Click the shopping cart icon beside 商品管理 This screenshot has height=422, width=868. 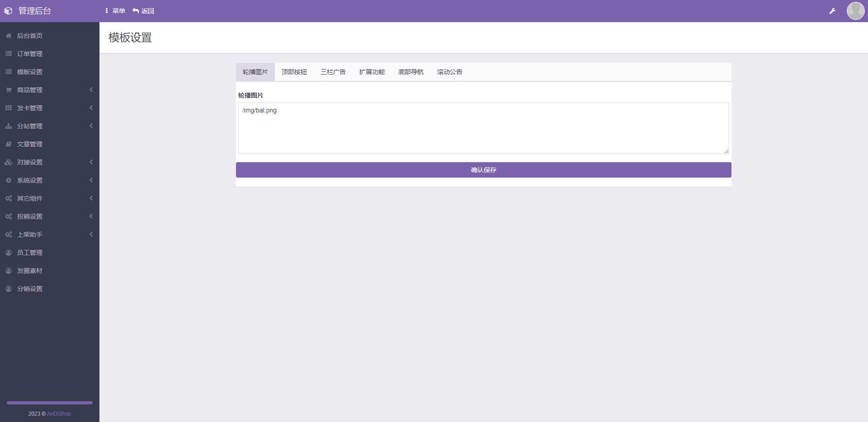(x=8, y=90)
